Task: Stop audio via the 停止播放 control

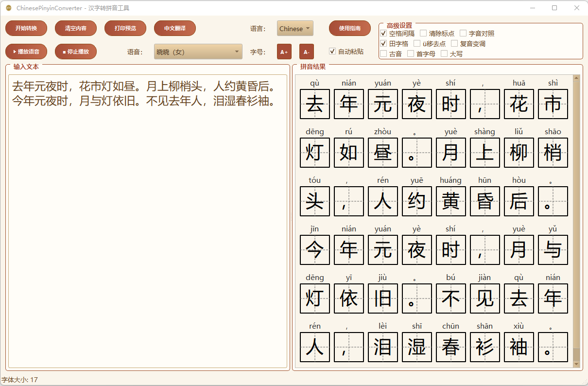Action: [x=76, y=52]
